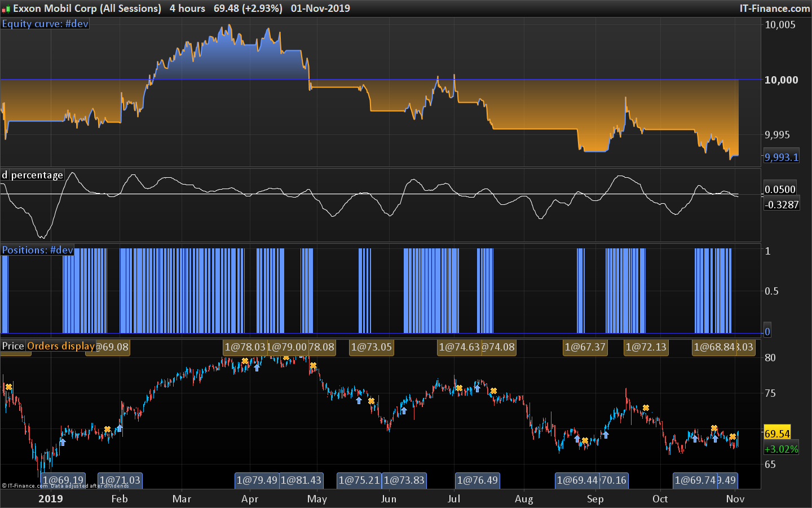Click the 2019 year label on time axis

coord(51,498)
